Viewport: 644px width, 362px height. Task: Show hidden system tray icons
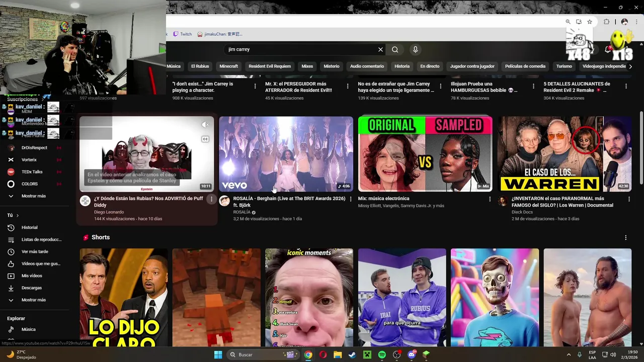[x=569, y=354]
